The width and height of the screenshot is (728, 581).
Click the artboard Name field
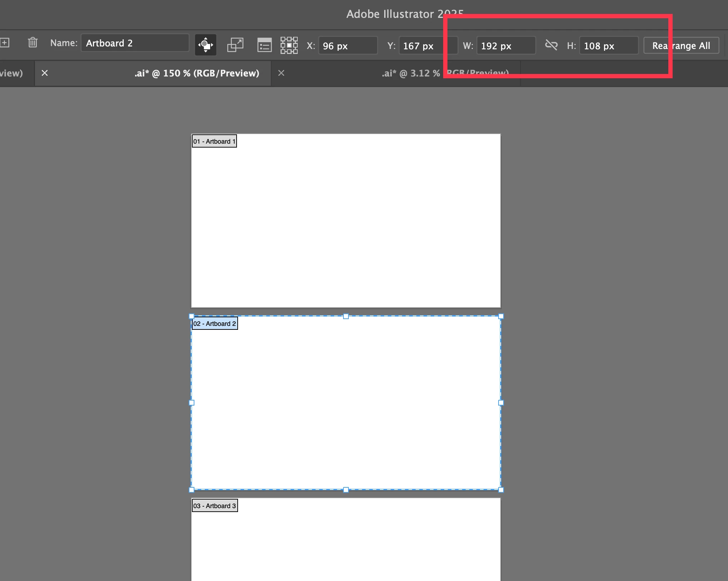pyautogui.click(x=135, y=43)
